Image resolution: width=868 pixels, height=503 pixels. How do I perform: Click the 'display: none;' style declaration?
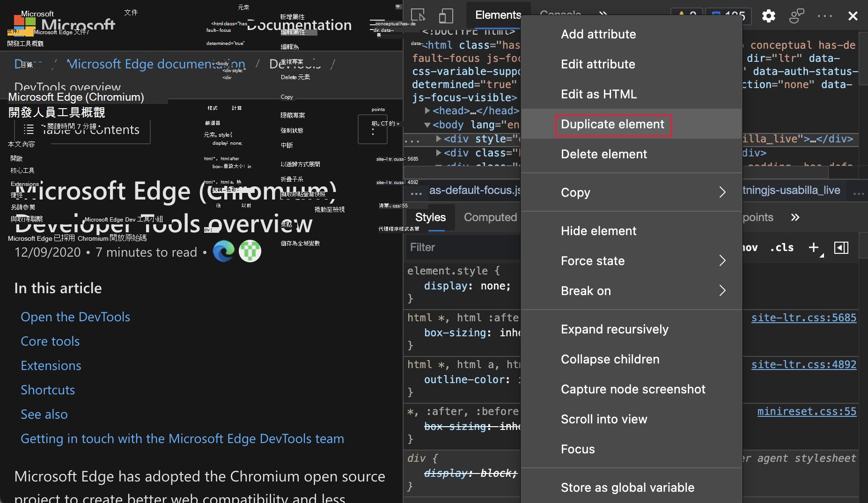coord(467,286)
